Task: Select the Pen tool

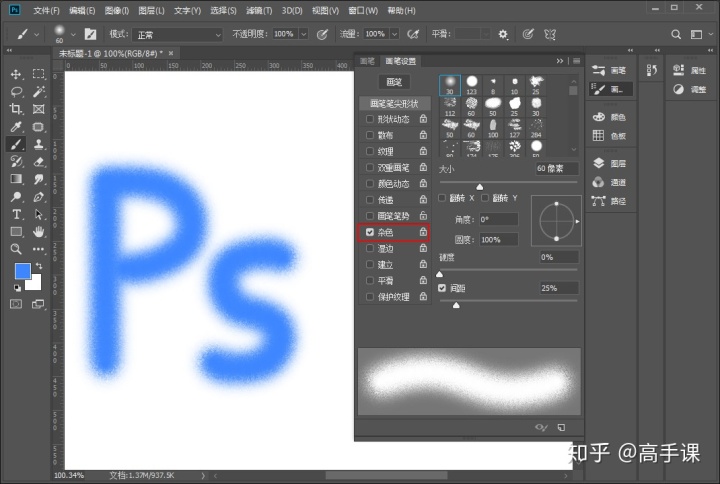Action: (x=39, y=197)
